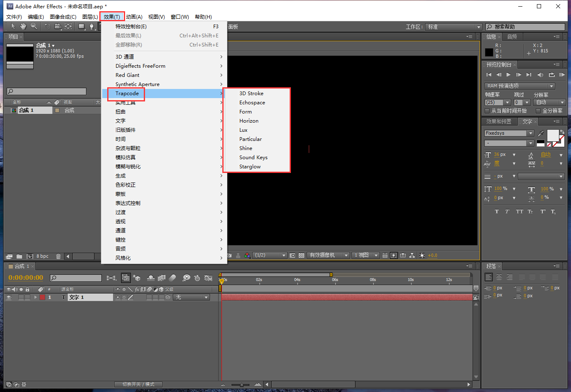Enable the 全分辨率 checkbox
The width and height of the screenshot is (571, 392).
click(538, 111)
